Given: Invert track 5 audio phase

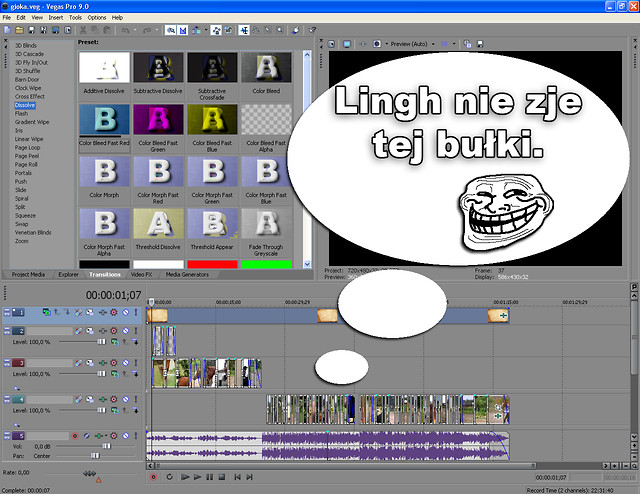Looking at the screenshot, I should (87, 436).
